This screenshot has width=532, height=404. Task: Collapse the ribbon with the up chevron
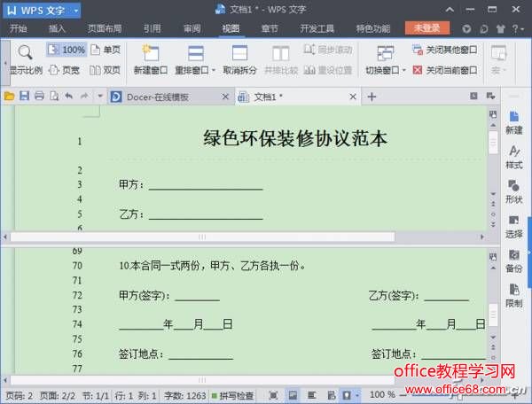(450, 10)
